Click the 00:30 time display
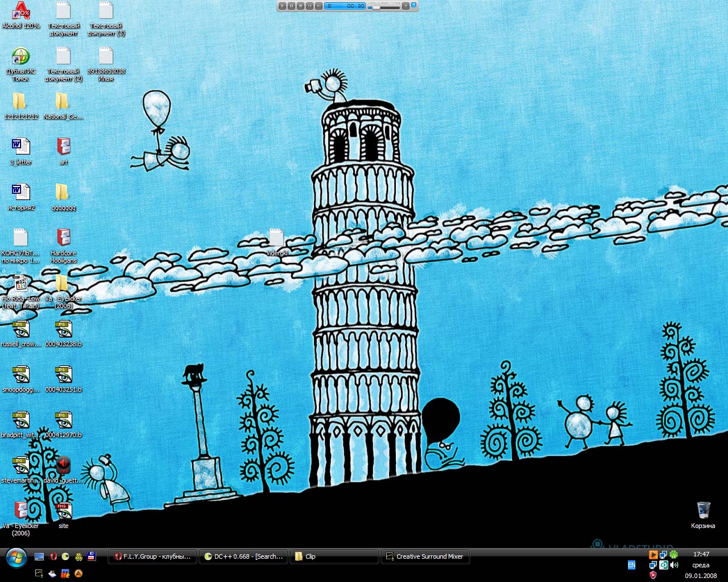This screenshot has width=728, height=582. tap(355, 6)
